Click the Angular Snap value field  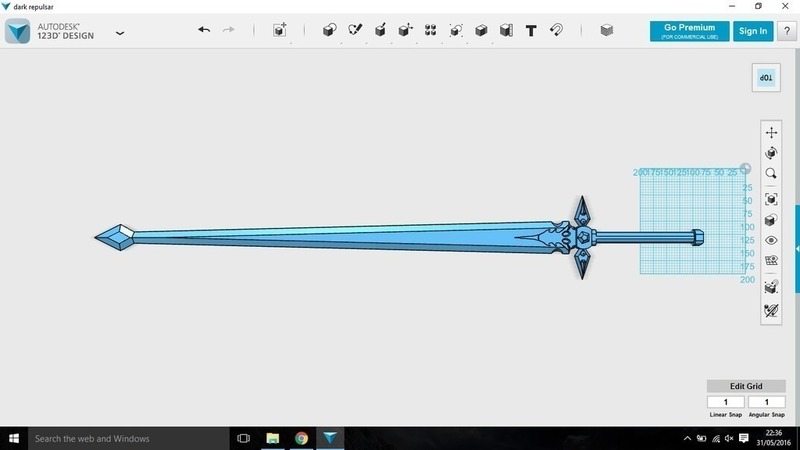pos(766,402)
